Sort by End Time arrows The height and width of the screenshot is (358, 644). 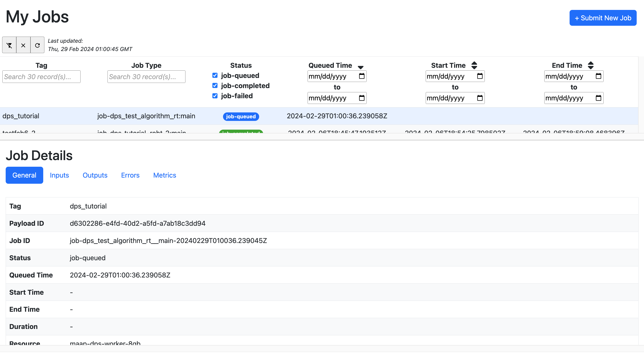coord(591,65)
